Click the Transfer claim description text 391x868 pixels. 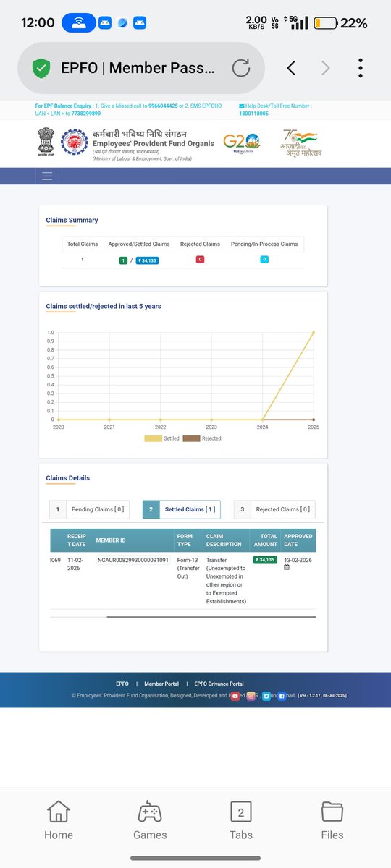click(227, 580)
